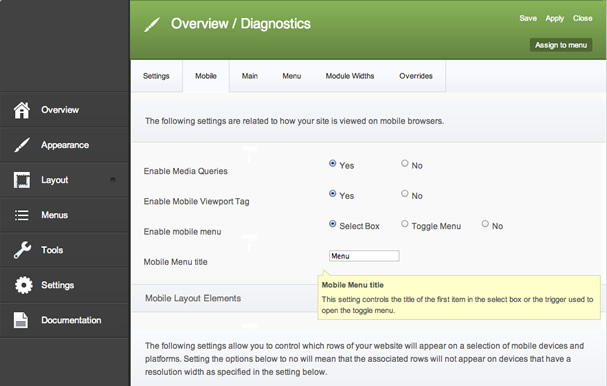This screenshot has height=386, width=607.
Task: Select Yes for Enable Mobile Viewport Tag
Action: coord(333,193)
